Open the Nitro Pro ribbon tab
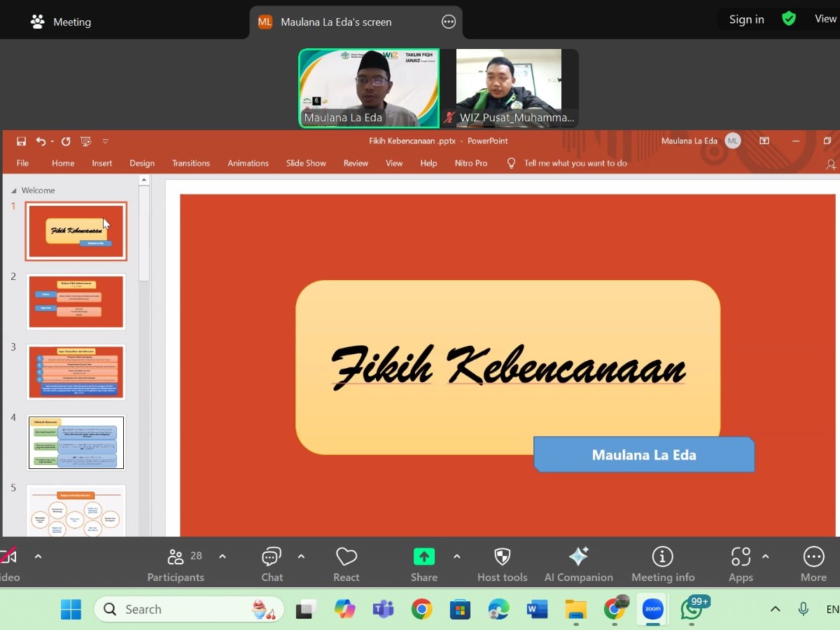Screen dimensions: 840x630 [471, 163]
